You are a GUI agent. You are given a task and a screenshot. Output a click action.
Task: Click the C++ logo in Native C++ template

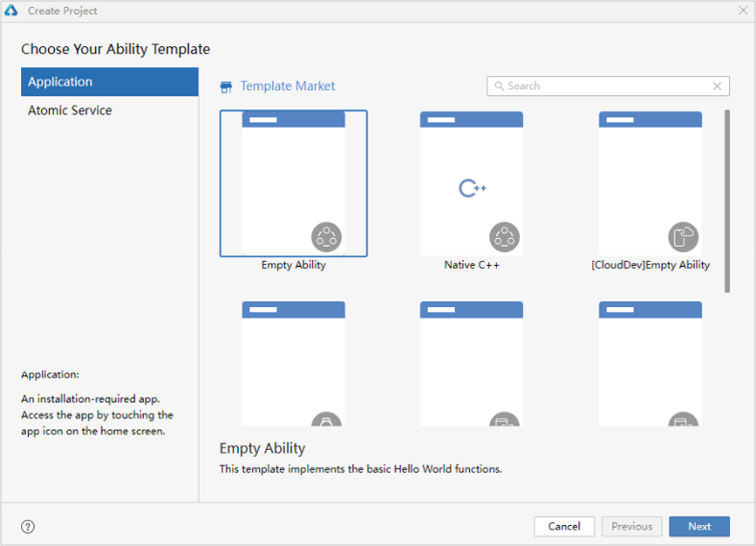click(472, 188)
